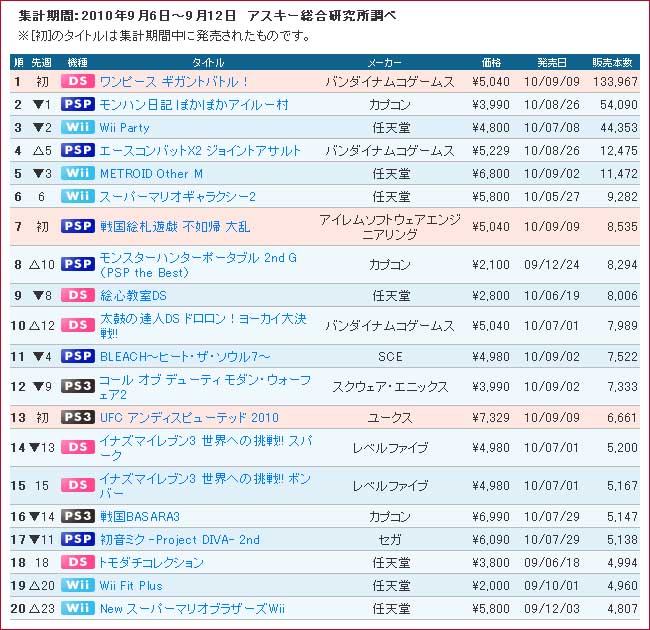Open the 戦国BASARA3 title link
650x630 pixels.
[x=140, y=516]
